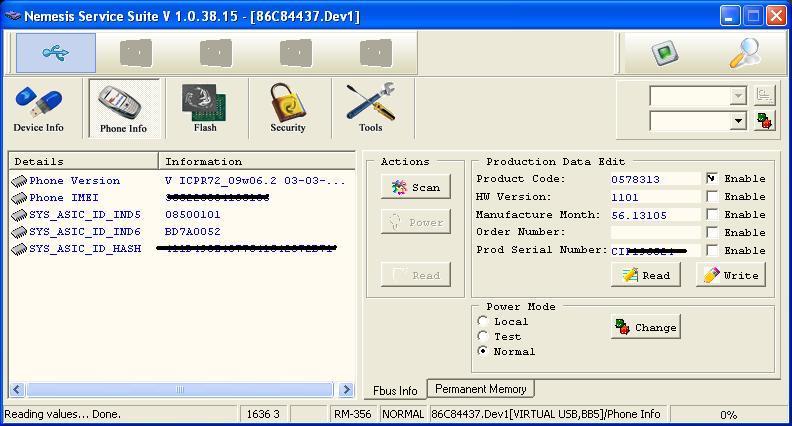Click Read in Production Data Edit
Image resolution: width=792 pixels, height=426 pixels.
pyautogui.click(x=646, y=275)
